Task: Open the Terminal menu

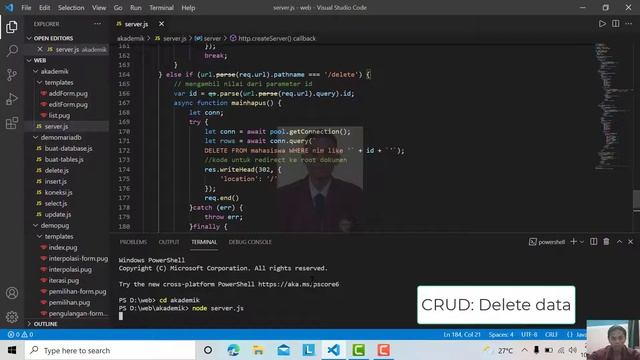Action: pos(161,8)
